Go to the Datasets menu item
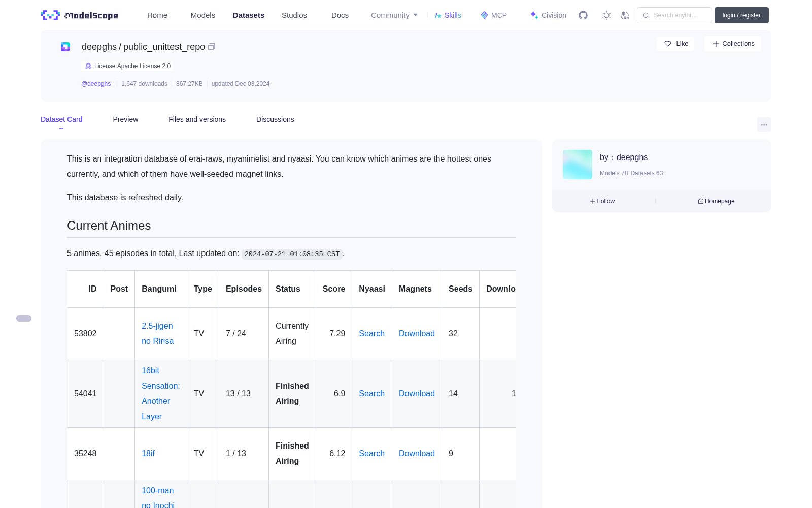The width and height of the screenshot is (812, 508). (249, 15)
